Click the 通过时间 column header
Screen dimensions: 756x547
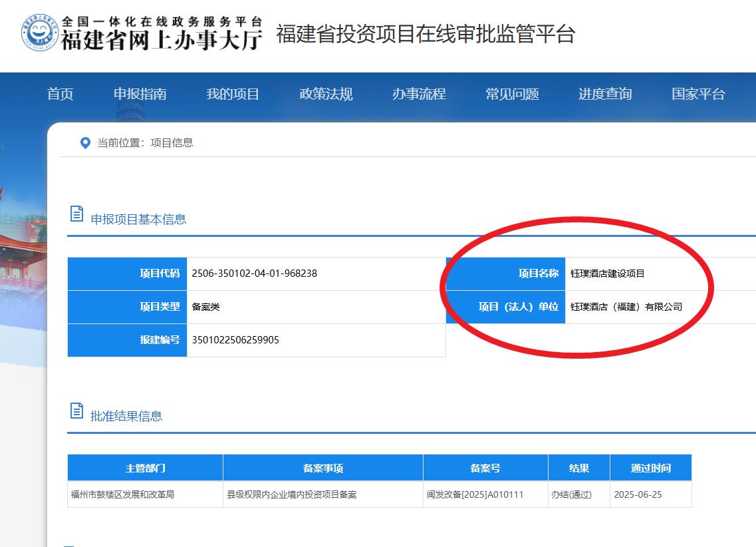651,468
